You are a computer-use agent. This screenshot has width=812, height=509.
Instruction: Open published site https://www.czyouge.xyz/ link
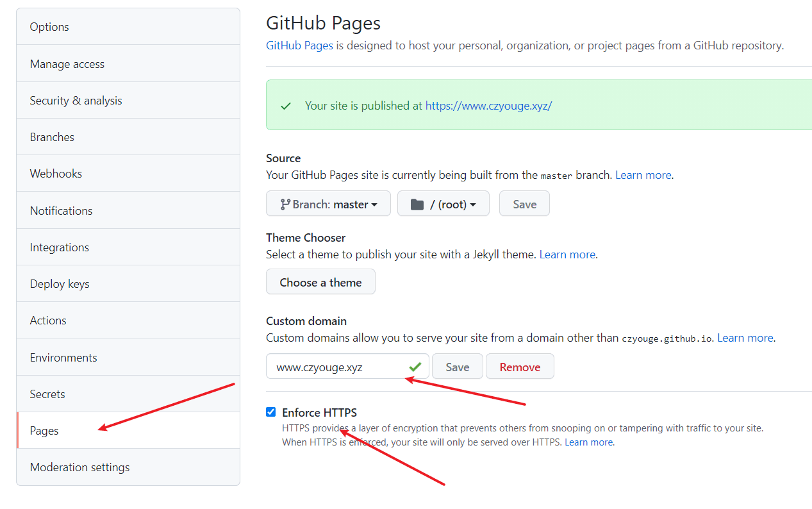click(488, 106)
